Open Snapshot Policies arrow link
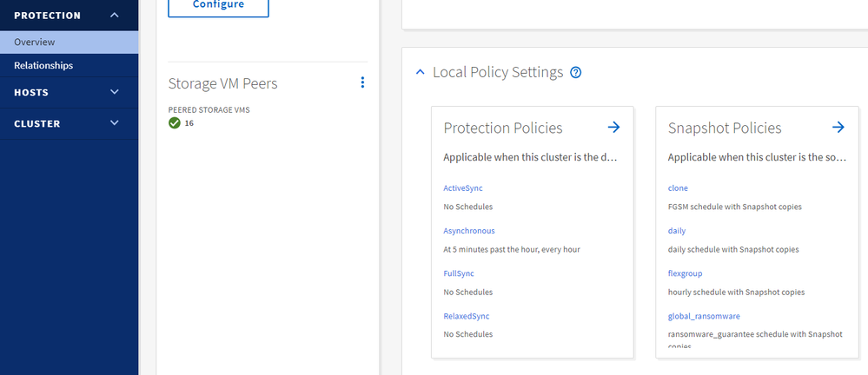The height and width of the screenshot is (375, 868). coord(838,128)
